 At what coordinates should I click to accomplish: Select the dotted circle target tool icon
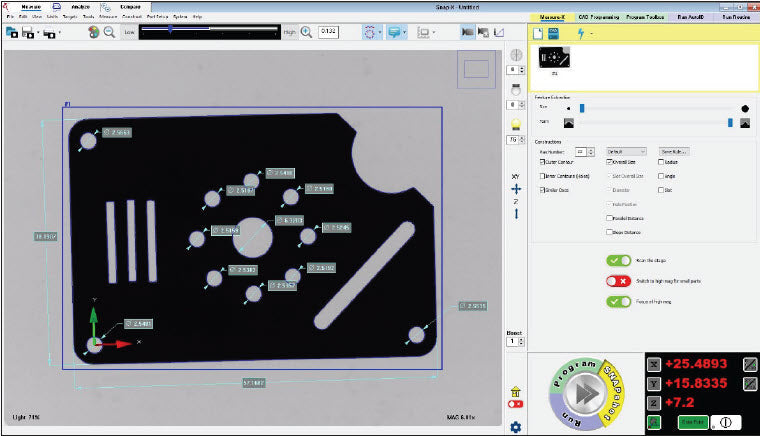point(369,32)
